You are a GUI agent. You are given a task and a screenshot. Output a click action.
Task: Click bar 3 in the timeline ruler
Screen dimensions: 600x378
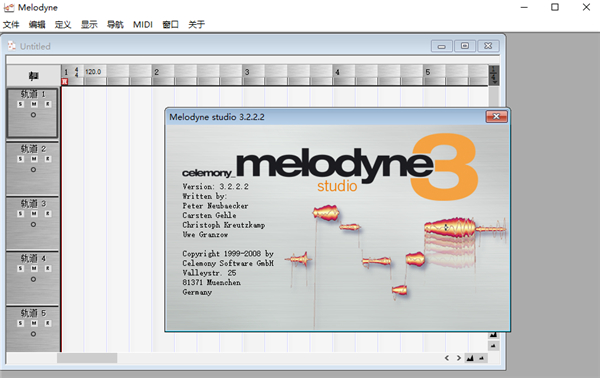[247, 72]
